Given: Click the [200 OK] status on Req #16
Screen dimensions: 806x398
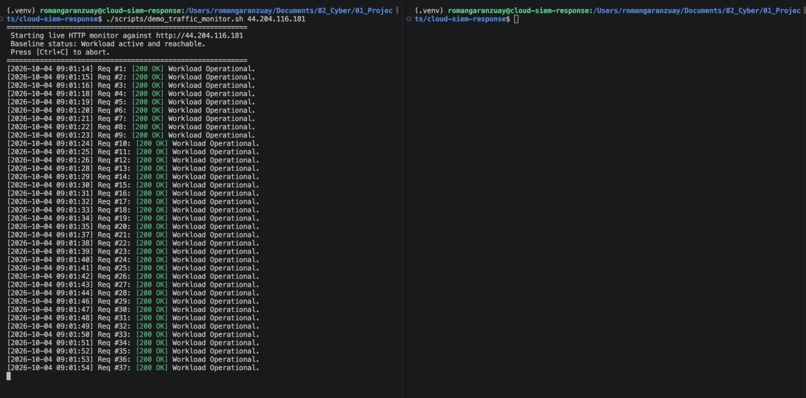Looking at the screenshot, I should (152, 193).
